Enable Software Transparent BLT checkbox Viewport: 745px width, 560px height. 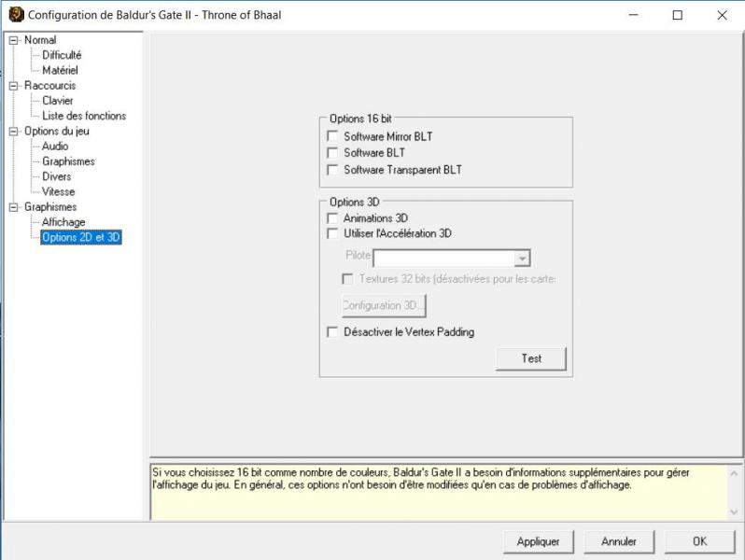pyautogui.click(x=332, y=170)
